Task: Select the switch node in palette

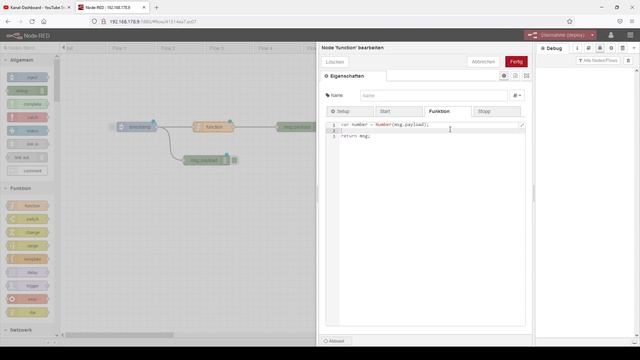Action: 28,219
